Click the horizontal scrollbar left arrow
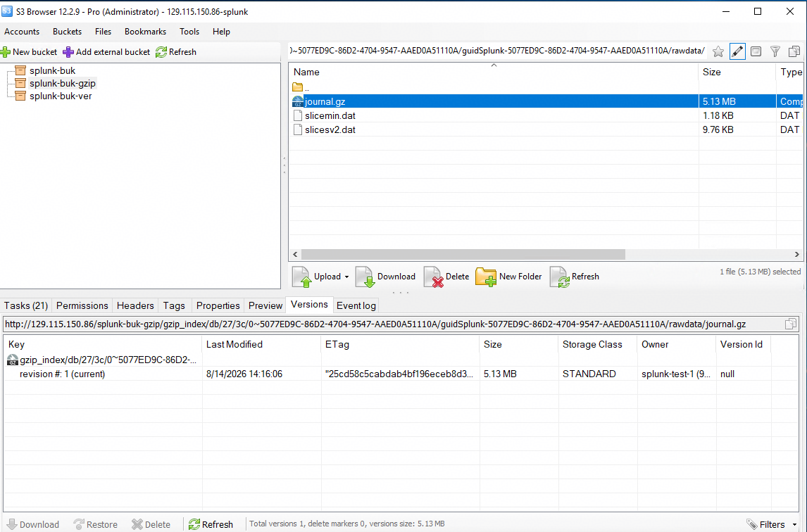This screenshot has width=807, height=532. [x=295, y=254]
